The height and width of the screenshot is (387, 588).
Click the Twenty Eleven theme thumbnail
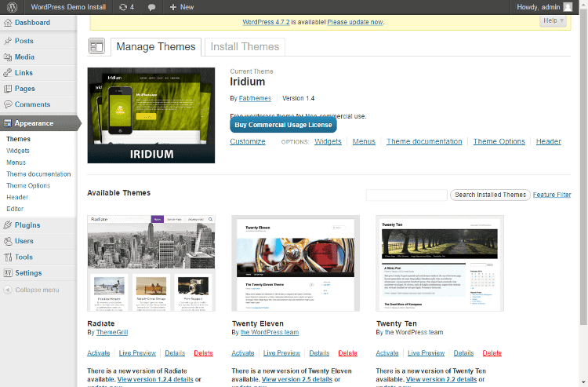tap(296, 263)
